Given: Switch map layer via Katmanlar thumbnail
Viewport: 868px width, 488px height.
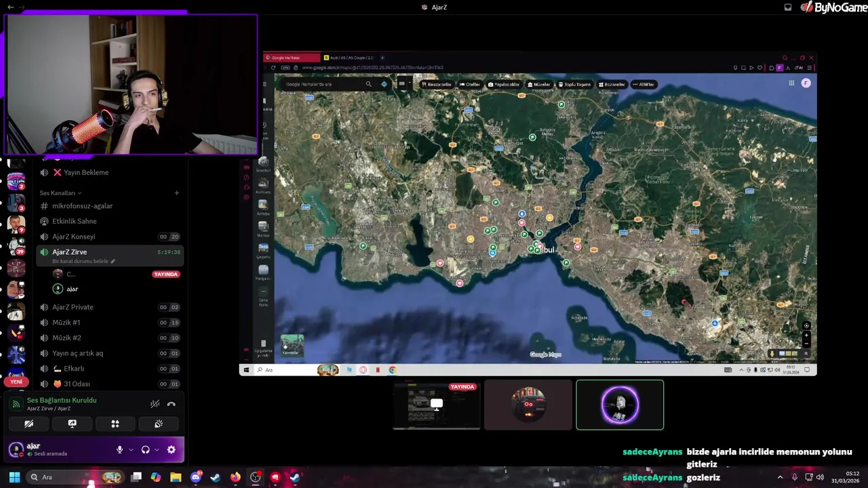Looking at the screenshot, I should (292, 345).
